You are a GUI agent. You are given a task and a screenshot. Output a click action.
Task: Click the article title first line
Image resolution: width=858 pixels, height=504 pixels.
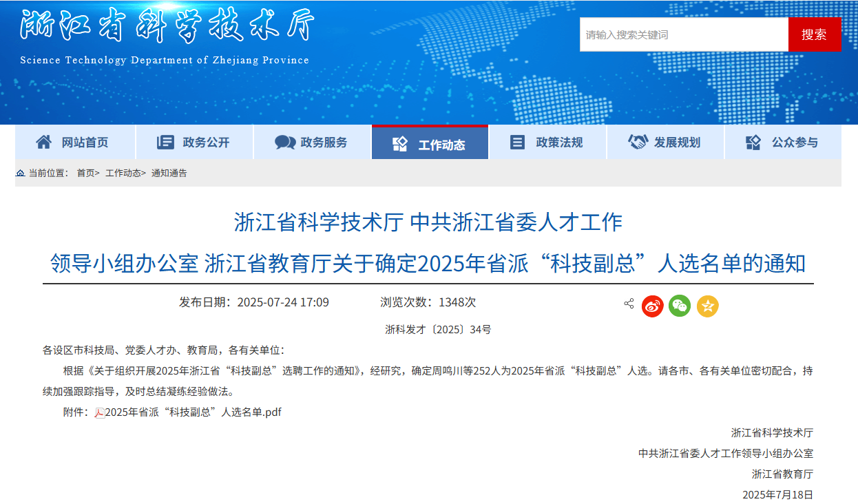428,222
